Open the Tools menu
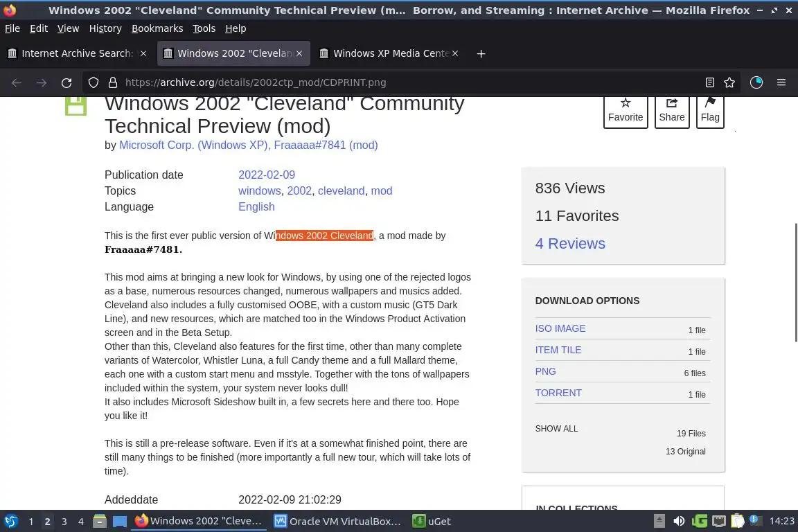This screenshot has height=532, width=798. (204, 28)
